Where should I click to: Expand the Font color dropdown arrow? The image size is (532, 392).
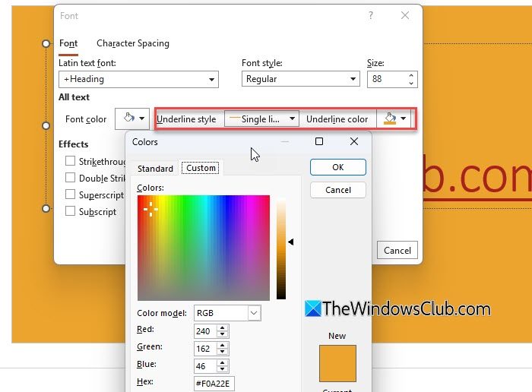tap(142, 119)
